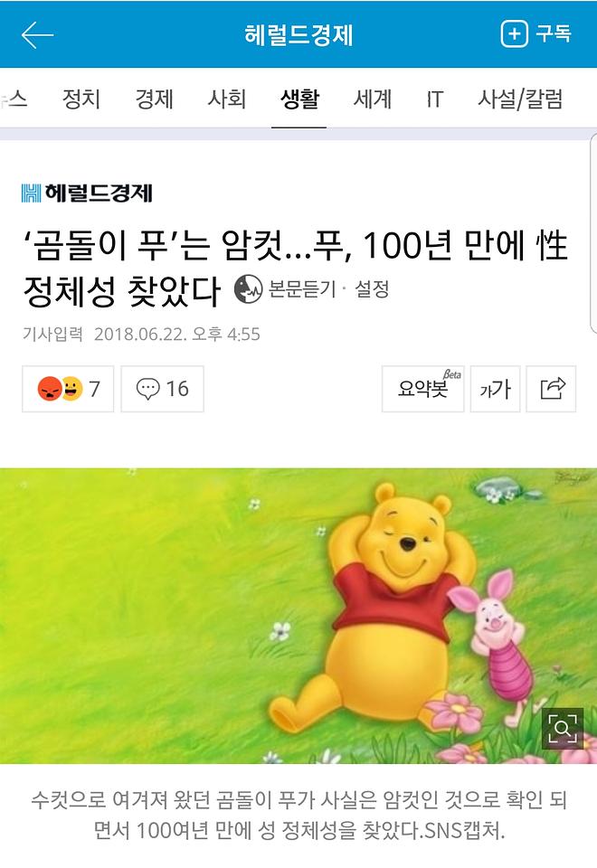Play article audio with 본문듣기 icon
Image resolution: width=597 pixels, height=868 pixels.
pyautogui.click(x=248, y=288)
